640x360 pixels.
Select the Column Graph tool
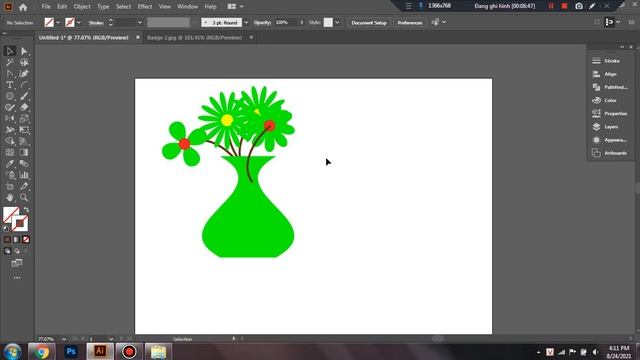[24, 175]
